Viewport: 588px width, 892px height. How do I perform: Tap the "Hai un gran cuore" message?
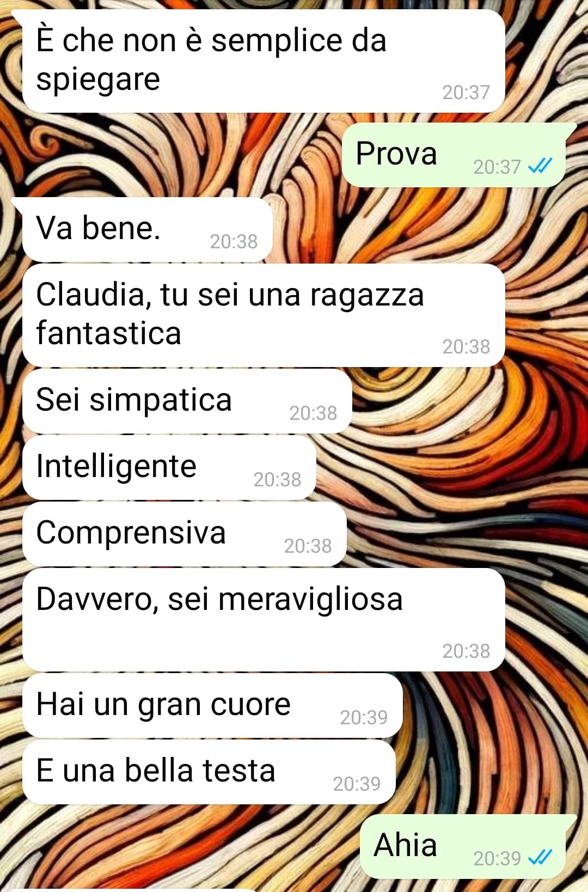pos(213,706)
